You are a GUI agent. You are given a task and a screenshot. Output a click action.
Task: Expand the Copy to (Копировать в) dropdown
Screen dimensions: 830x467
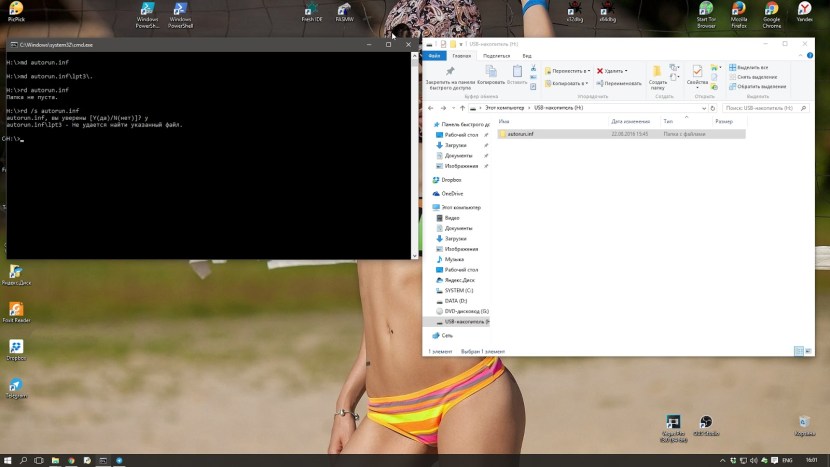tap(568, 83)
